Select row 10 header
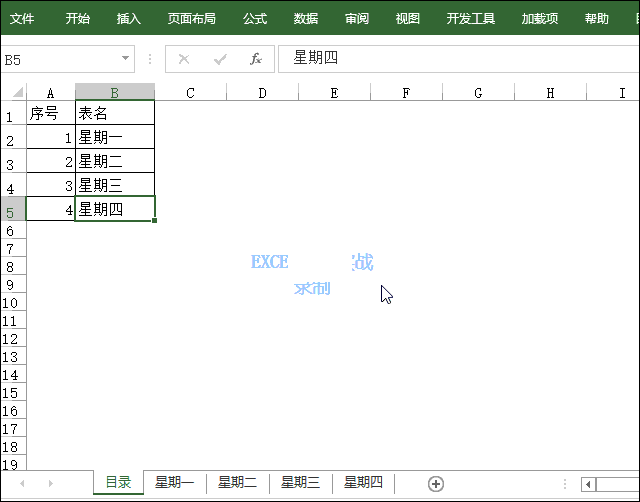This screenshot has width=640, height=502. coord(13,303)
